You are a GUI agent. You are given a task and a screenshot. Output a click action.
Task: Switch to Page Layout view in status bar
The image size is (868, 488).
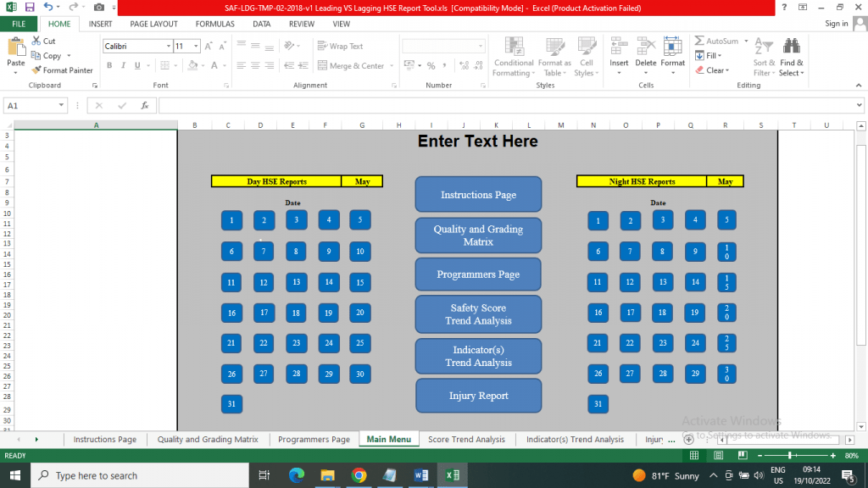(719, 455)
